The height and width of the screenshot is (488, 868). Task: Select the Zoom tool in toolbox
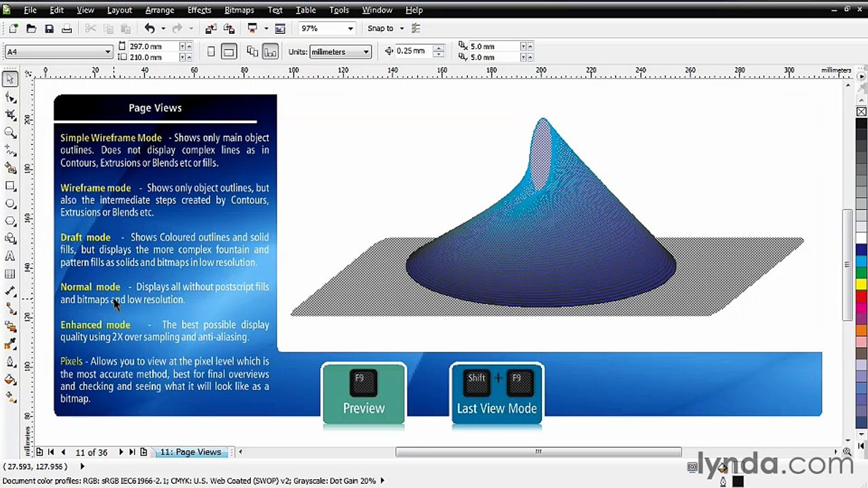point(10,132)
